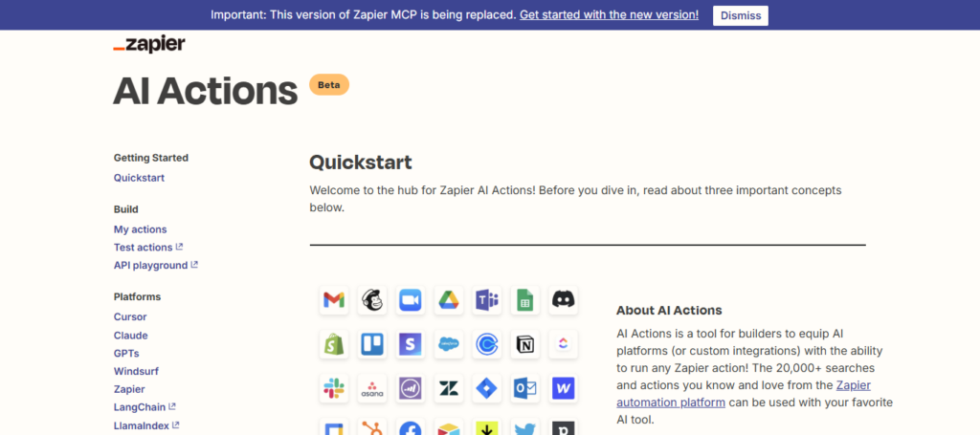Open LlamaIndex external link
This screenshot has height=435, width=980.
pos(146,425)
